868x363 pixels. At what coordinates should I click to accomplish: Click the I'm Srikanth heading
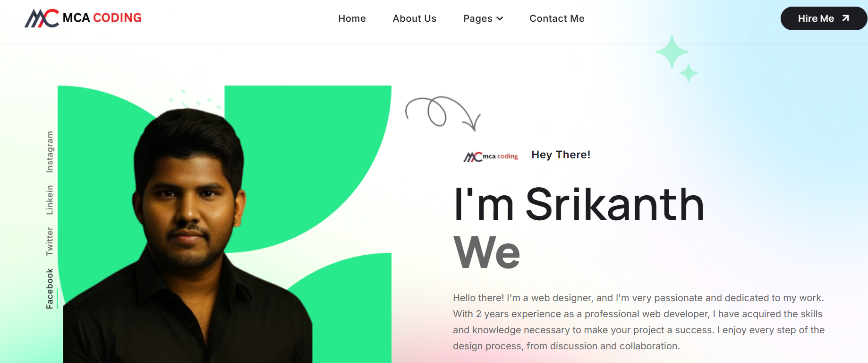pos(579,204)
